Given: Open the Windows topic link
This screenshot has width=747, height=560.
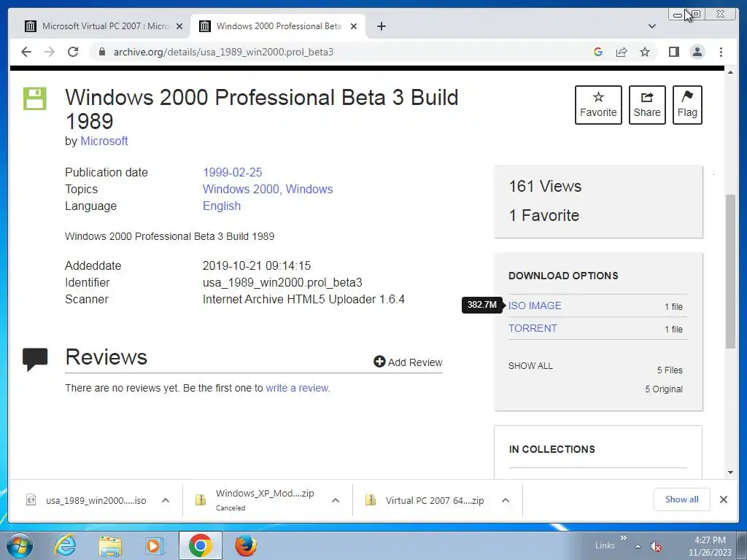Looking at the screenshot, I should pyautogui.click(x=309, y=189).
